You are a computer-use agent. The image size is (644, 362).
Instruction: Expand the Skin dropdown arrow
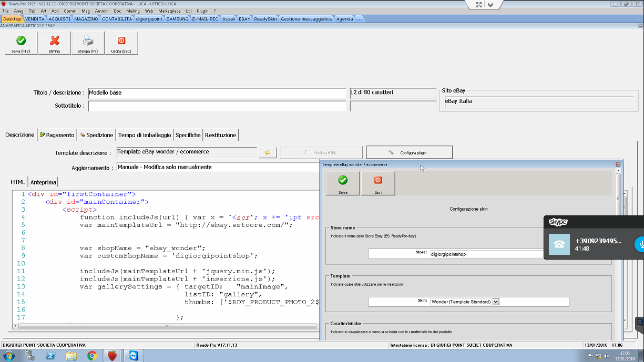tap(495, 302)
